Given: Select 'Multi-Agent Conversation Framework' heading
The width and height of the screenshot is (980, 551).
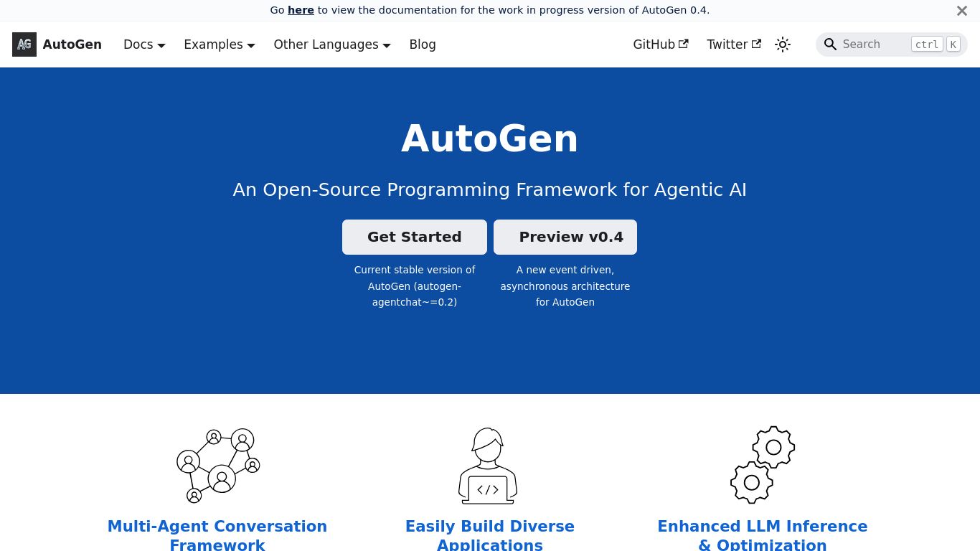Looking at the screenshot, I should (x=217, y=534).
